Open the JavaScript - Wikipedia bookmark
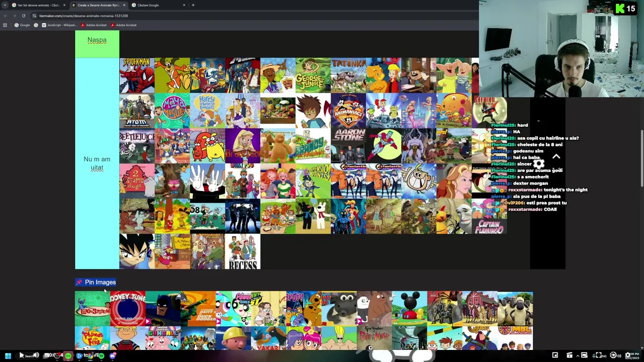 click(x=58, y=25)
